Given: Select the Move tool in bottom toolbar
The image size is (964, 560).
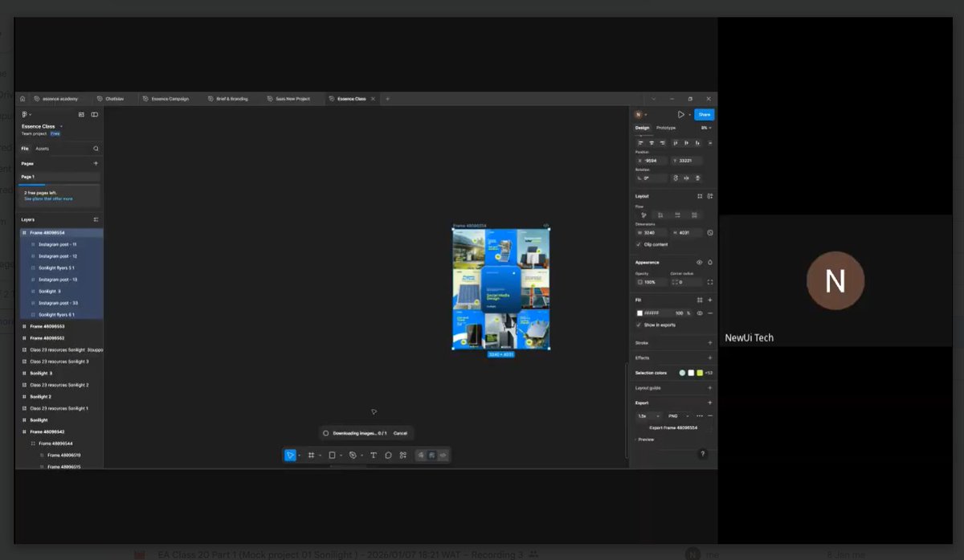Looking at the screenshot, I should [x=290, y=456].
